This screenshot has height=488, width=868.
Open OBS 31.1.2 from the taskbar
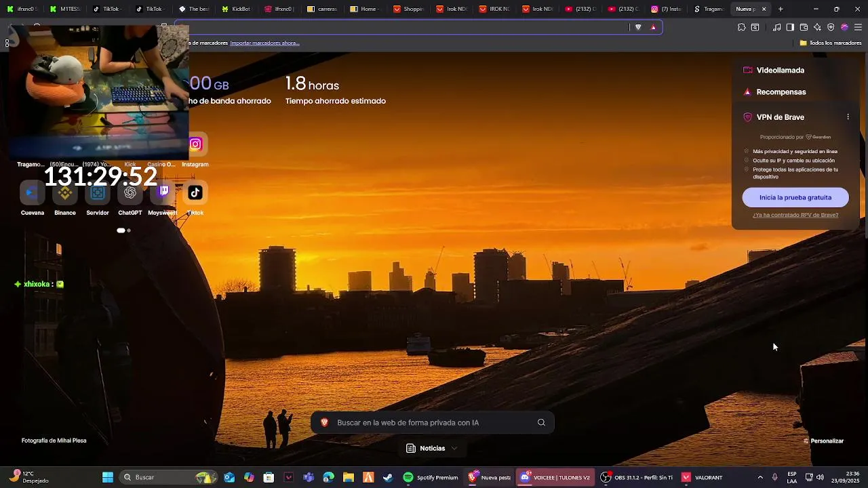pyautogui.click(x=636, y=477)
